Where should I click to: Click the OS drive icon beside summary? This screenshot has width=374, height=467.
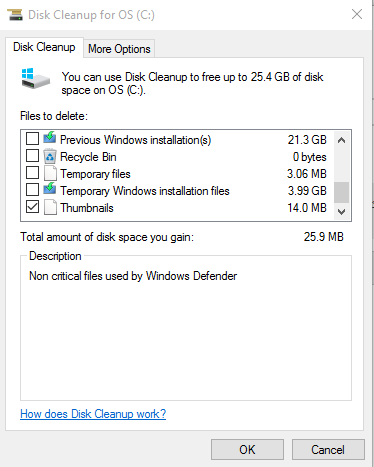[35, 79]
